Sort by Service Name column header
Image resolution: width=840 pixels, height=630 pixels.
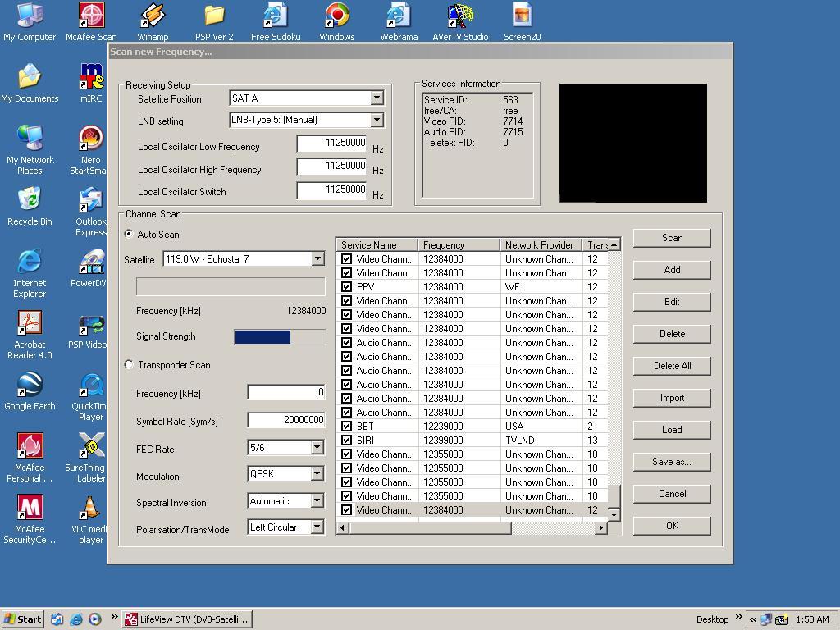pos(377,244)
